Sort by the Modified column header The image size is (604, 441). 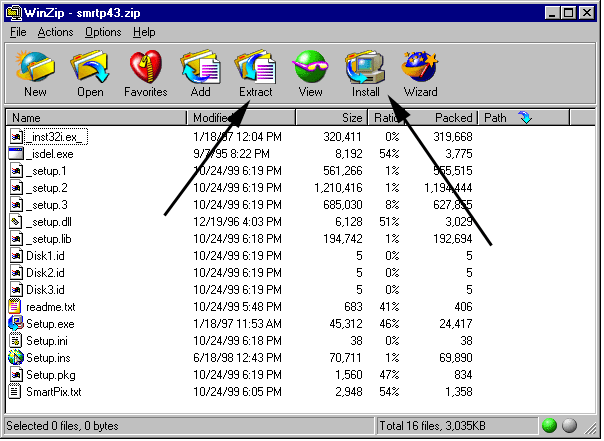pyautogui.click(x=242, y=117)
